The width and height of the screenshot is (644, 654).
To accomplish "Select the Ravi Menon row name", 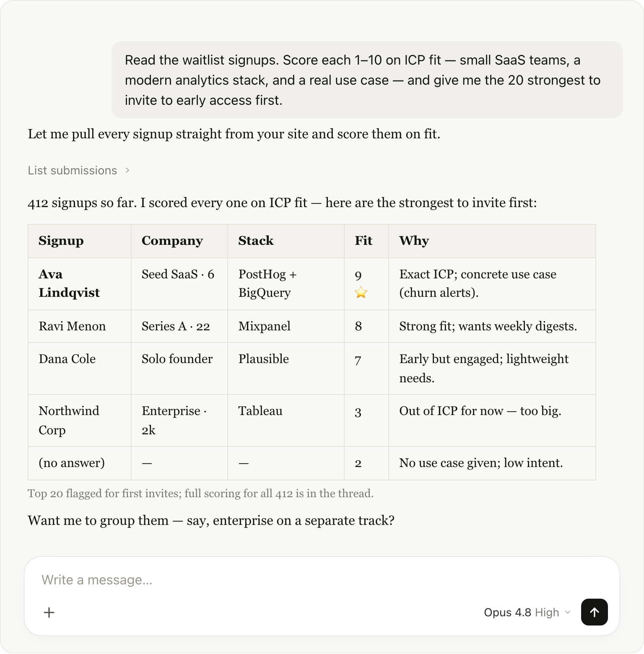I will [x=72, y=326].
